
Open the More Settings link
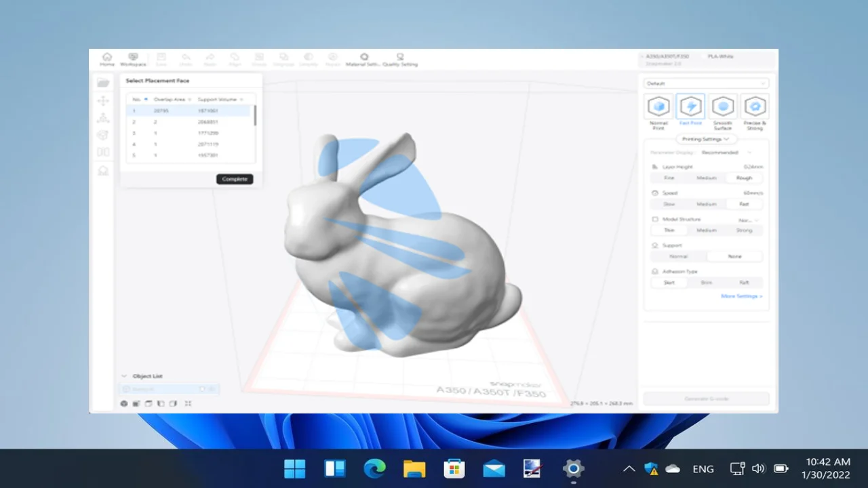(741, 296)
